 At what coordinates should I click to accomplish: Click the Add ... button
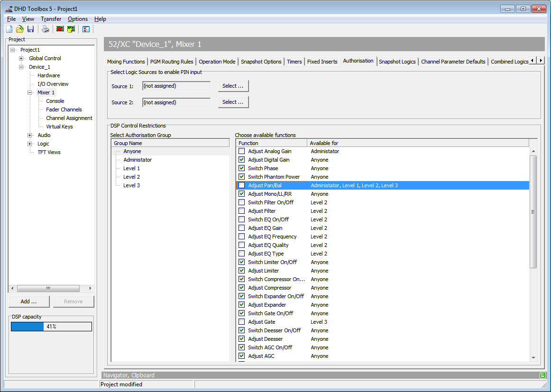(29, 301)
